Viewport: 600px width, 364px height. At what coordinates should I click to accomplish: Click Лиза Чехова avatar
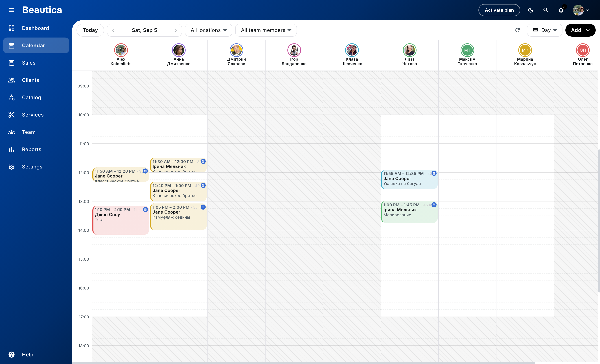tap(410, 50)
